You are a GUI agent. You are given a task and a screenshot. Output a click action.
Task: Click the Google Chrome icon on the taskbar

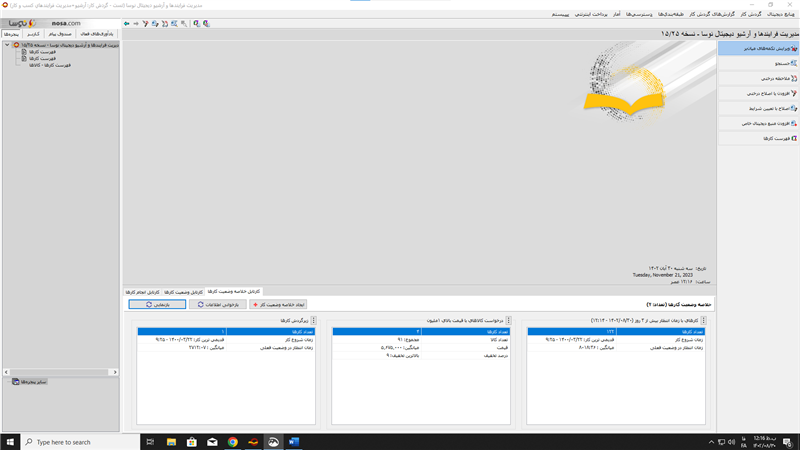232,442
